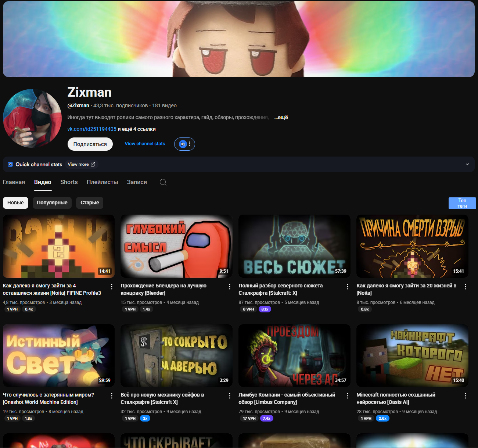478x448 pixels.
Task: Open the 'Истинный свет' Oneshot thumbnail
Action: coord(59,355)
